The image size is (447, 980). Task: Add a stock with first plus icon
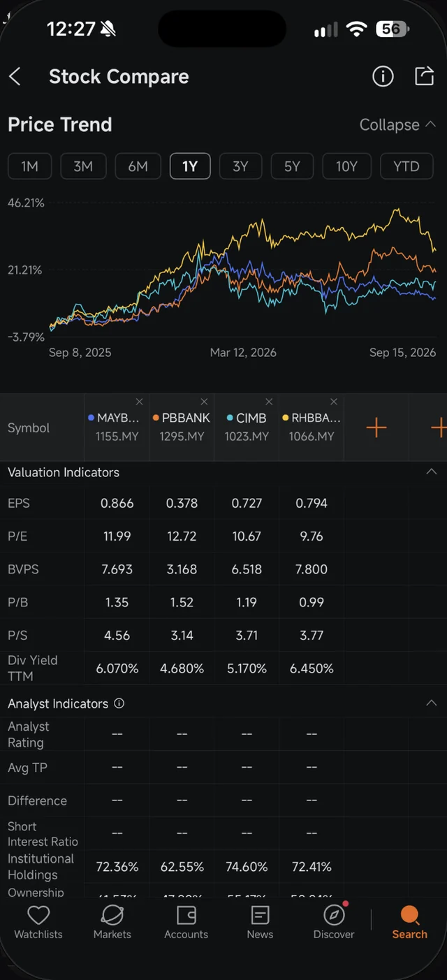click(376, 427)
